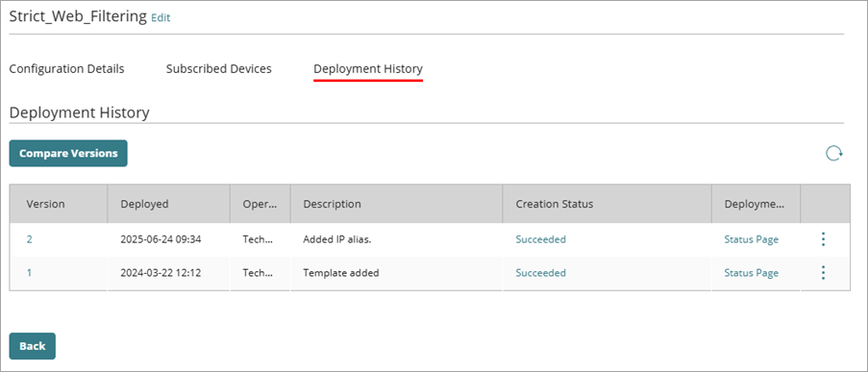This screenshot has width=868, height=372.
Task: Refresh the deployment history list
Action: click(833, 154)
